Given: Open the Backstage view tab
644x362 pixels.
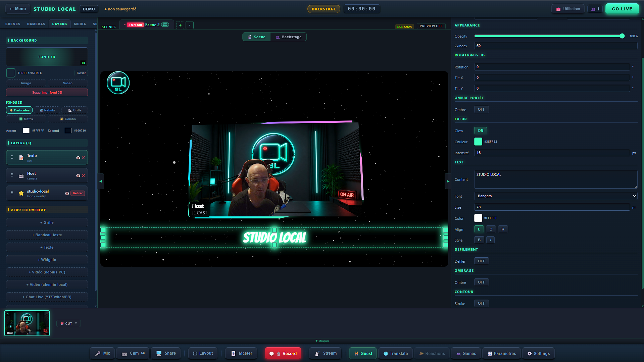Looking at the screenshot, I should (x=289, y=37).
